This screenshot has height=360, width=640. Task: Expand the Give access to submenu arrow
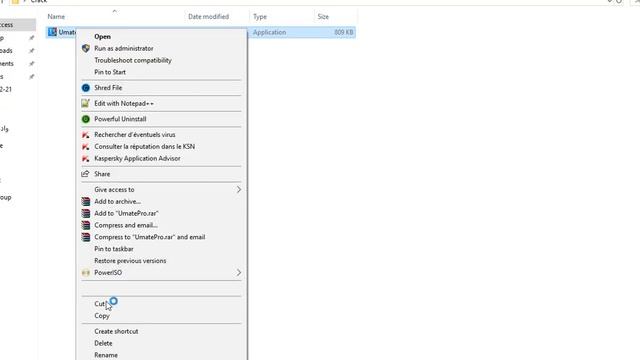(239, 190)
